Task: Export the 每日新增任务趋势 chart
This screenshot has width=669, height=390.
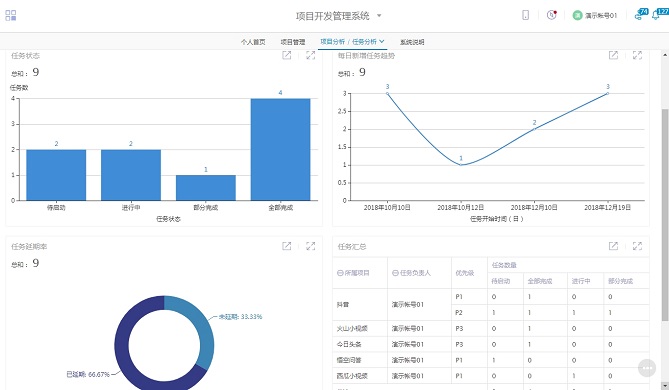Action: click(x=613, y=55)
